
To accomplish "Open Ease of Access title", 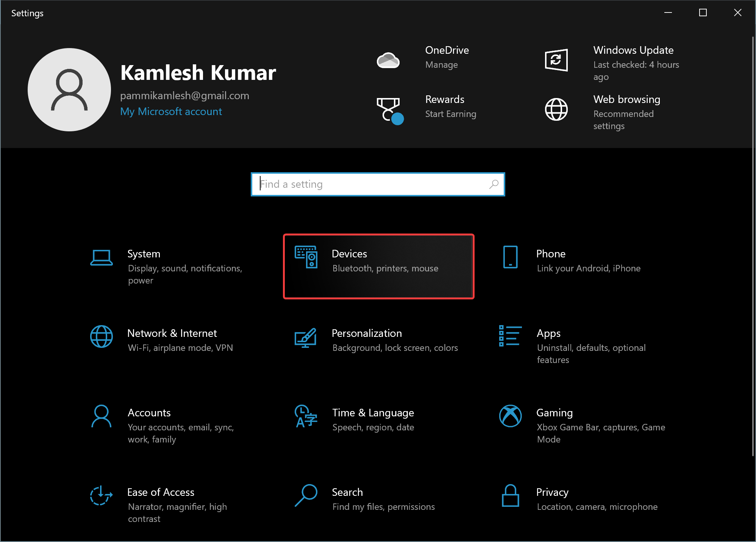I will click(161, 492).
